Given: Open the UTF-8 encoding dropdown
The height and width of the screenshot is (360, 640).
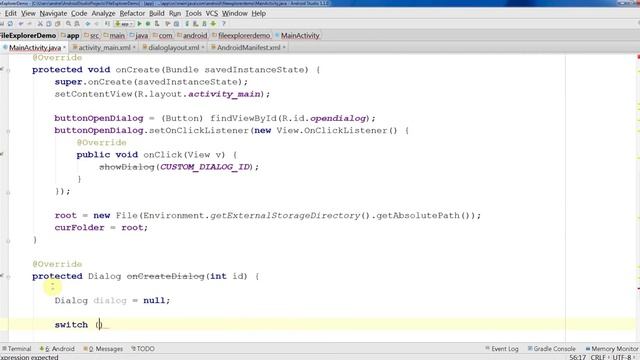Looking at the screenshot, I should [623, 357].
